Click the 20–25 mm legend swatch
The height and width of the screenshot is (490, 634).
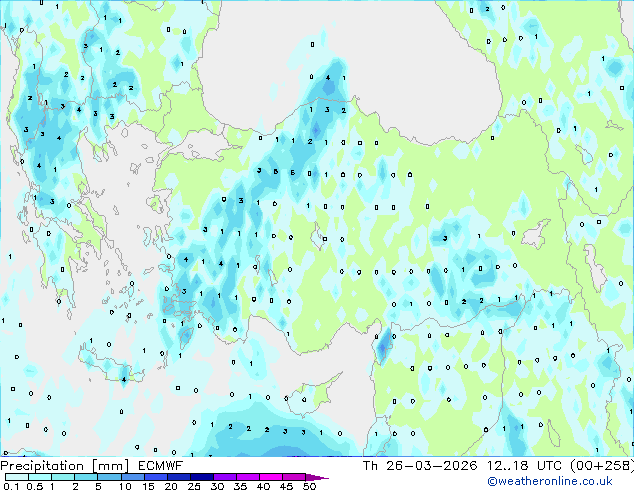pos(179,477)
